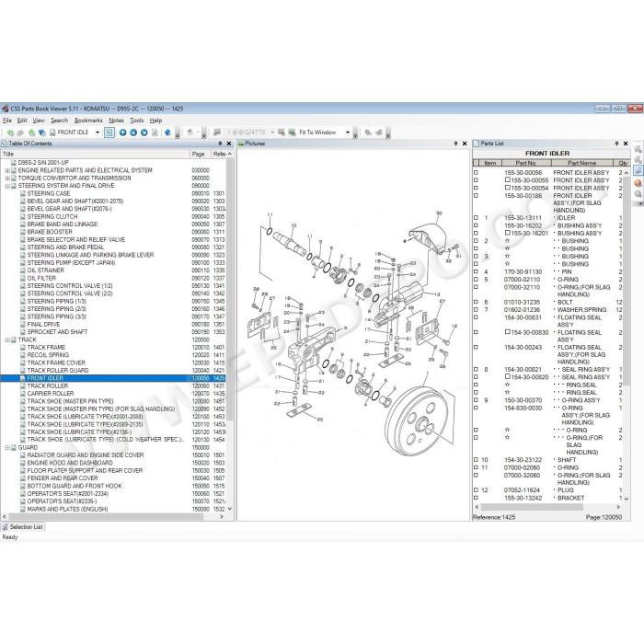Click the magnifier icon in right sidebar
This screenshot has height=644, width=644.
[638, 194]
